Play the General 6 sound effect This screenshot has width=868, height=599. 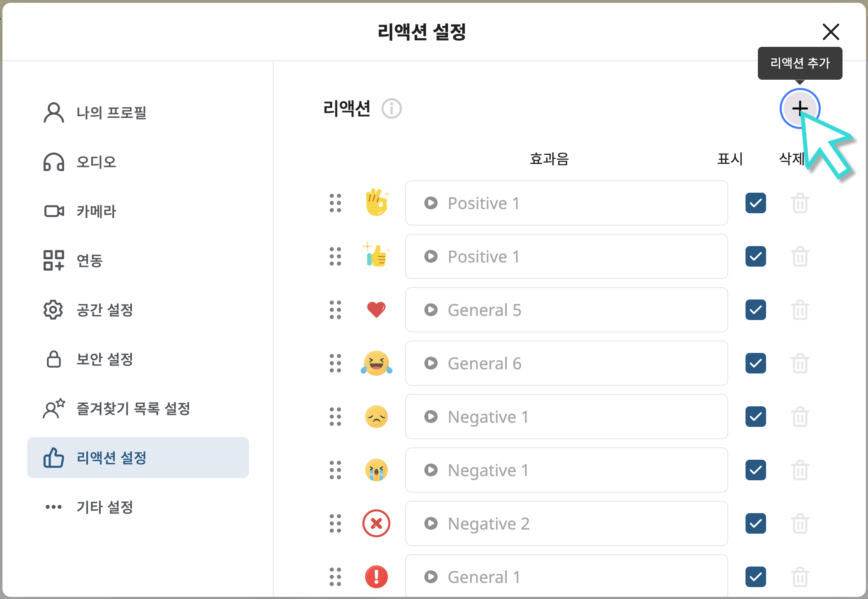431,364
